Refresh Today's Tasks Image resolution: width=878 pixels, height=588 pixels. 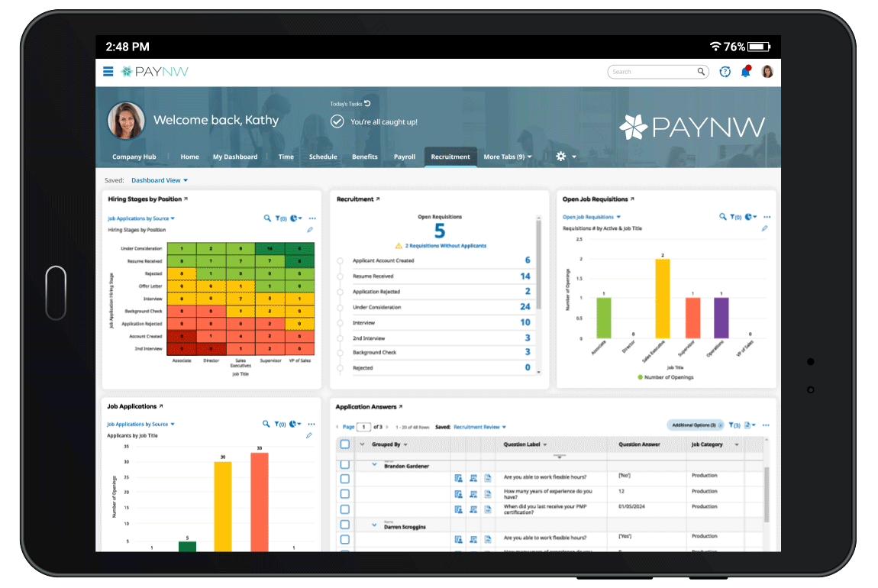[x=367, y=103]
